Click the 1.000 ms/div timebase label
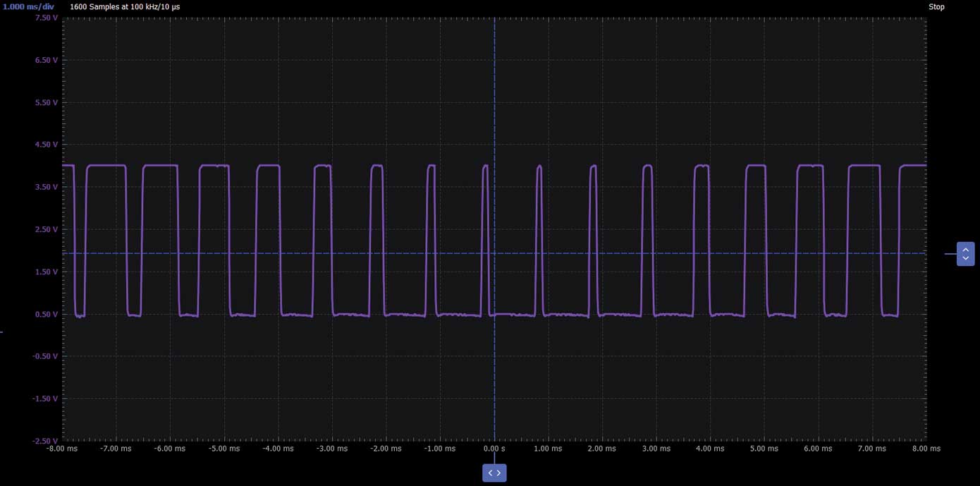 tap(26, 6)
